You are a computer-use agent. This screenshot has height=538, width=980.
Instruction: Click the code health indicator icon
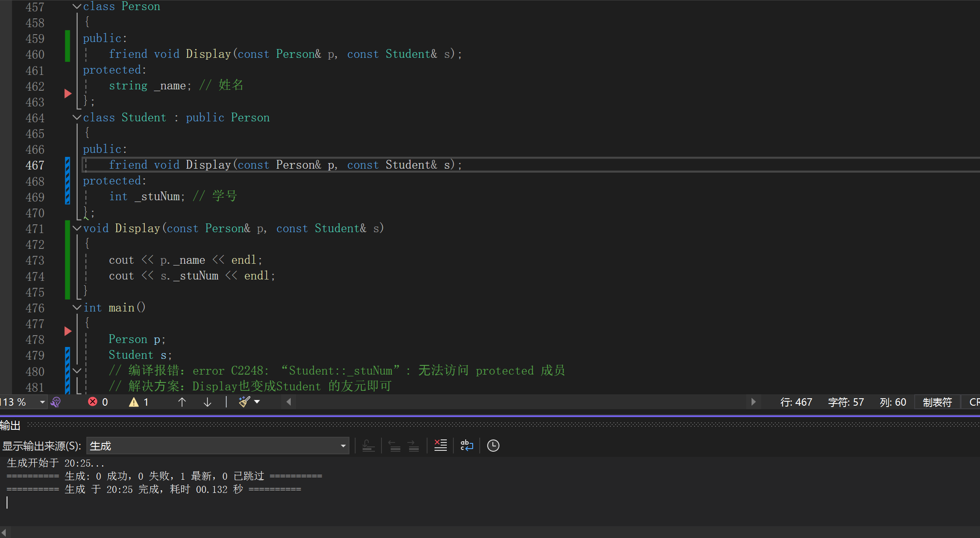pos(56,402)
